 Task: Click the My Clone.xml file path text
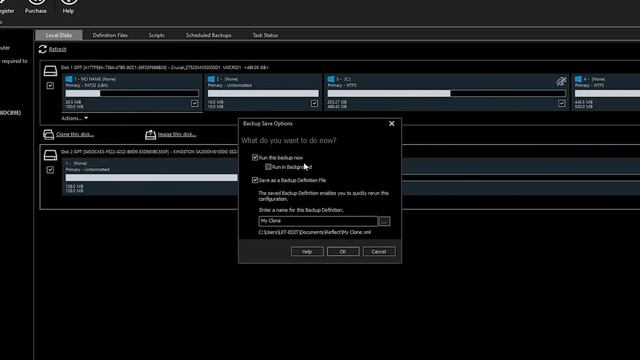point(315,232)
